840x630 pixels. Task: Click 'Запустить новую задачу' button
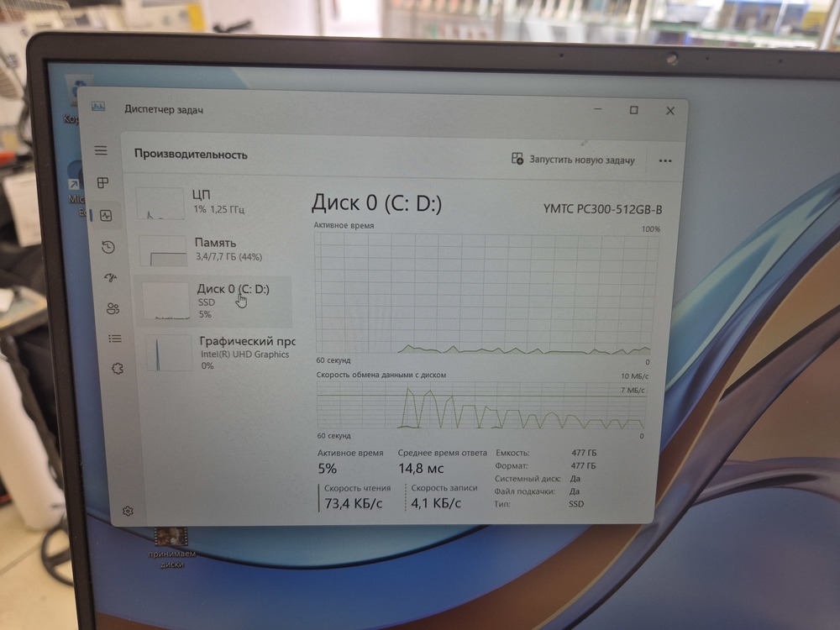[x=574, y=160]
